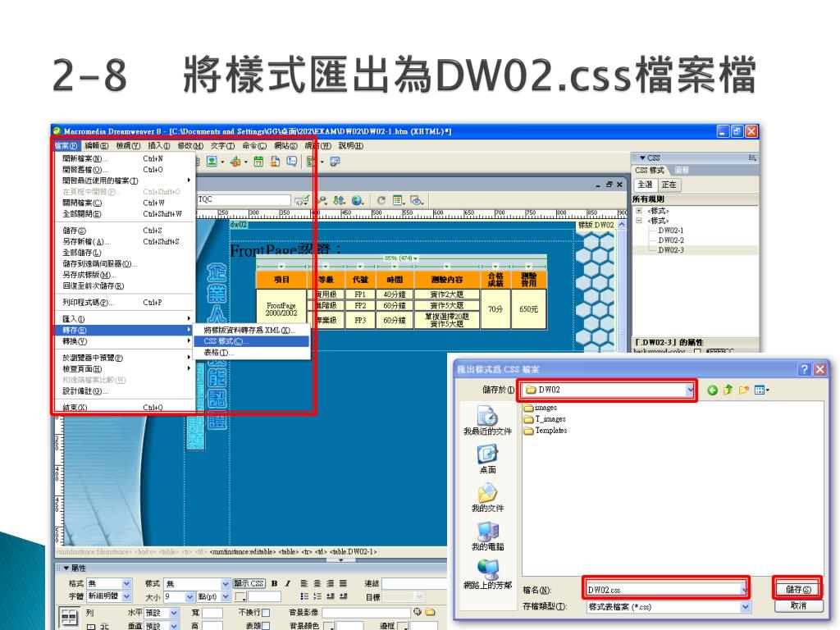Open the 編輯(E) menu

coord(97,146)
